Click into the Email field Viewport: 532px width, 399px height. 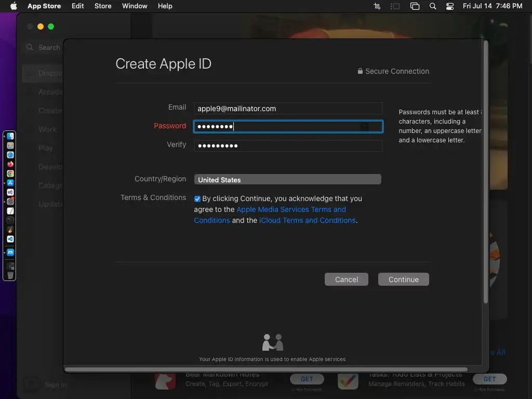(x=288, y=109)
